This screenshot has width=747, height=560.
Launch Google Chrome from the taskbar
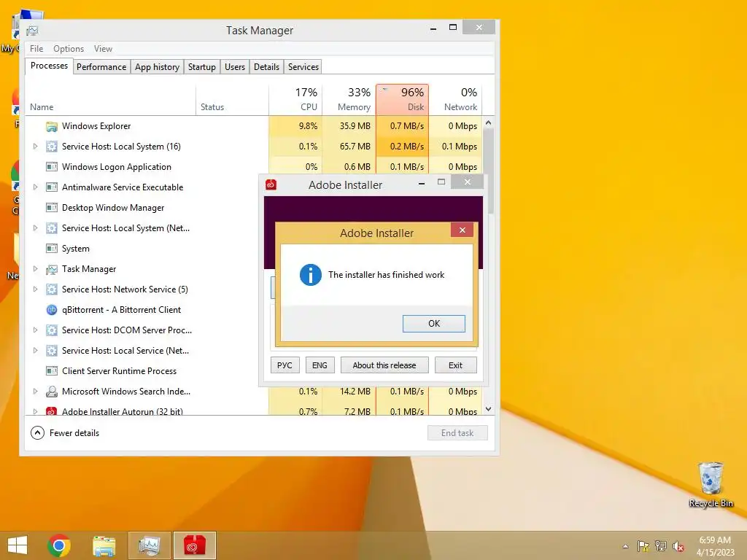tap(59, 545)
